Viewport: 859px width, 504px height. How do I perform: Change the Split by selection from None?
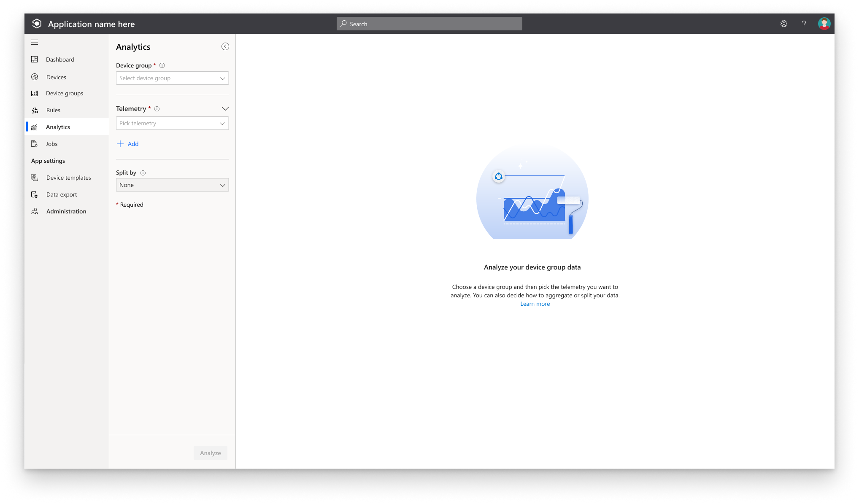(172, 185)
